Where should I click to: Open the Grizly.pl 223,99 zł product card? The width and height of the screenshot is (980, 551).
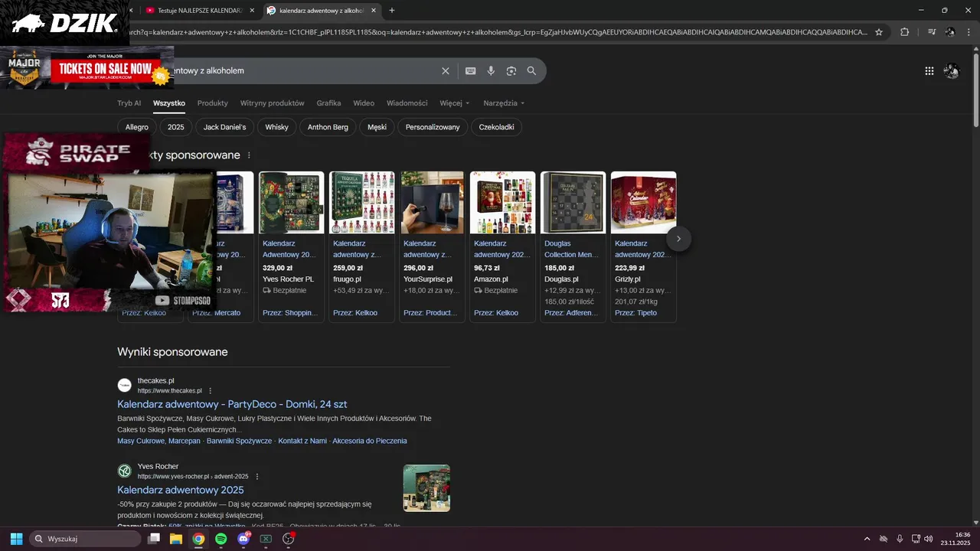coord(643,246)
